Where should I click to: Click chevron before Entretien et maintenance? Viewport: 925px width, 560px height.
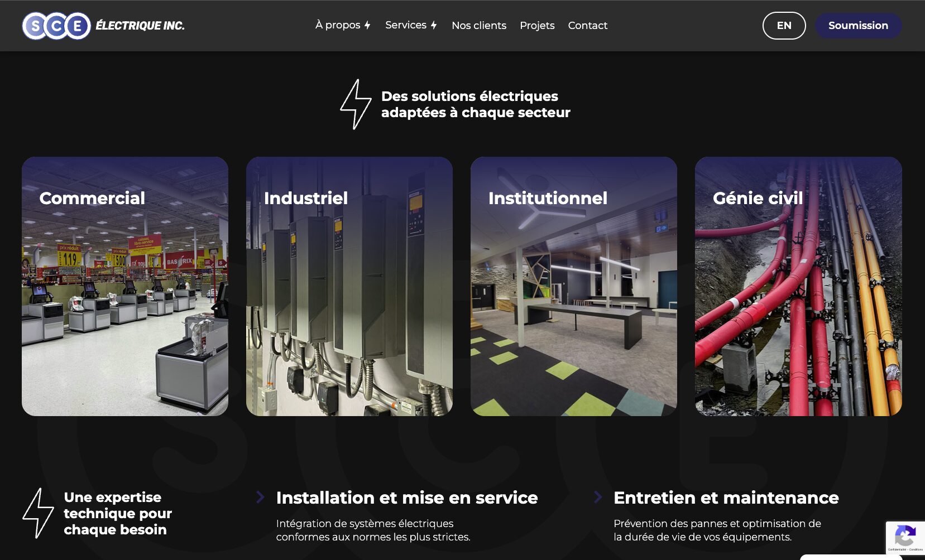point(598,497)
